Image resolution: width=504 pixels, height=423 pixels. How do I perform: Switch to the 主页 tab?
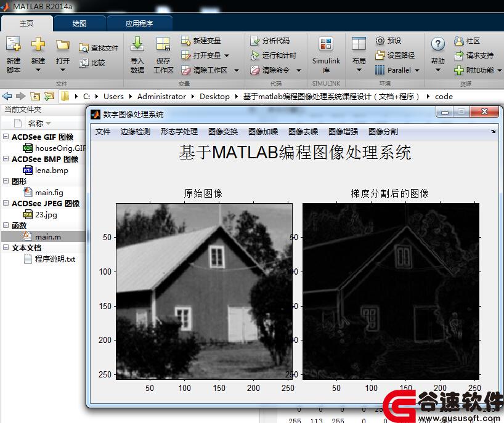tap(26, 23)
